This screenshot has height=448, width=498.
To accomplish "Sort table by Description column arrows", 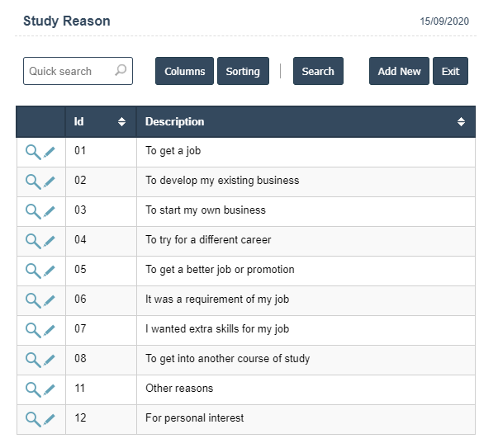I will point(461,122).
